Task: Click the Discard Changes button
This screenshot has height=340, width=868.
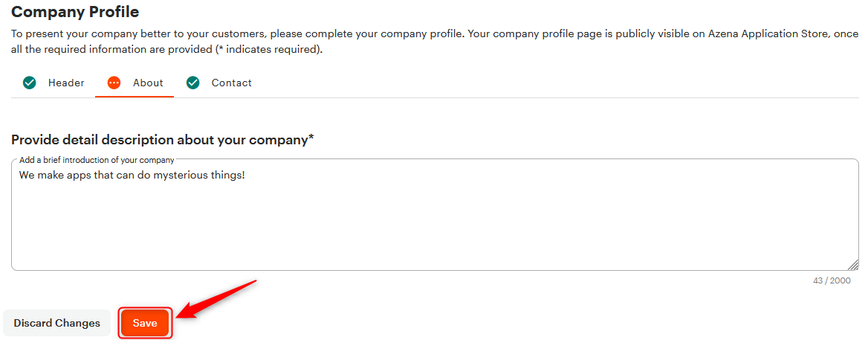Action: point(57,324)
